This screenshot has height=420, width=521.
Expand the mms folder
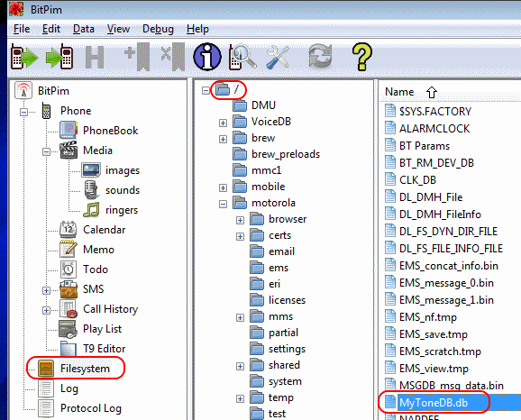point(240,317)
